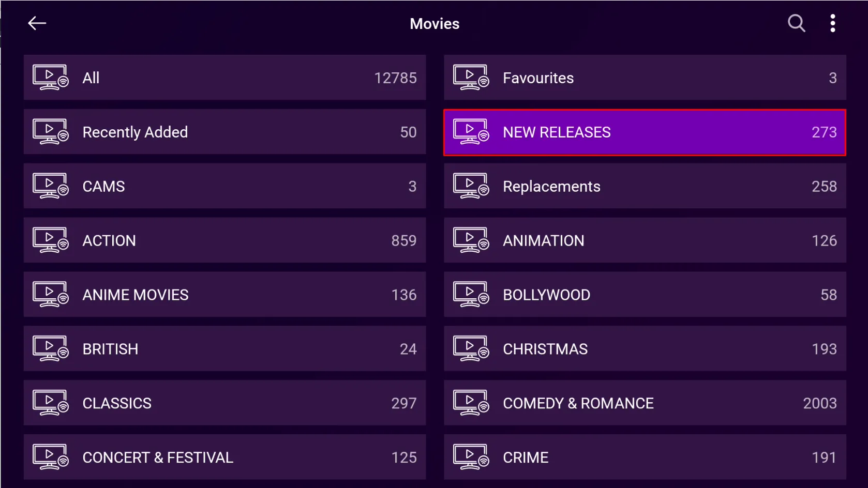
Task: Click the streaming icon beside Replacements
Action: pyautogui.click(x=471, y=186)
